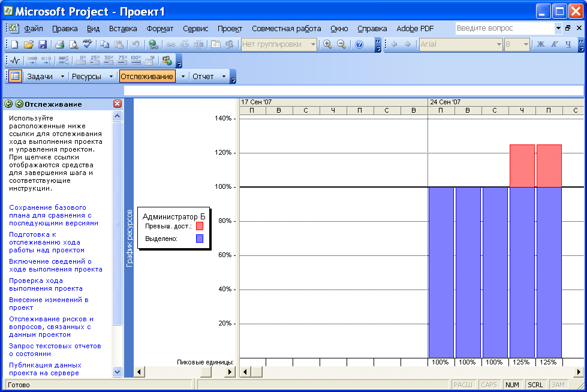Open link 'Подготовка к отслеживанию хода работы'

pos(47,242)
